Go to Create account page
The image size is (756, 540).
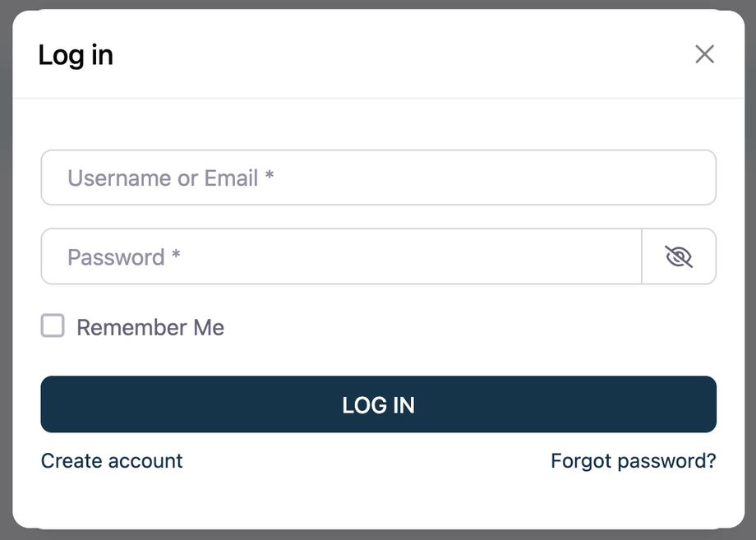click(x=112, y=461)
